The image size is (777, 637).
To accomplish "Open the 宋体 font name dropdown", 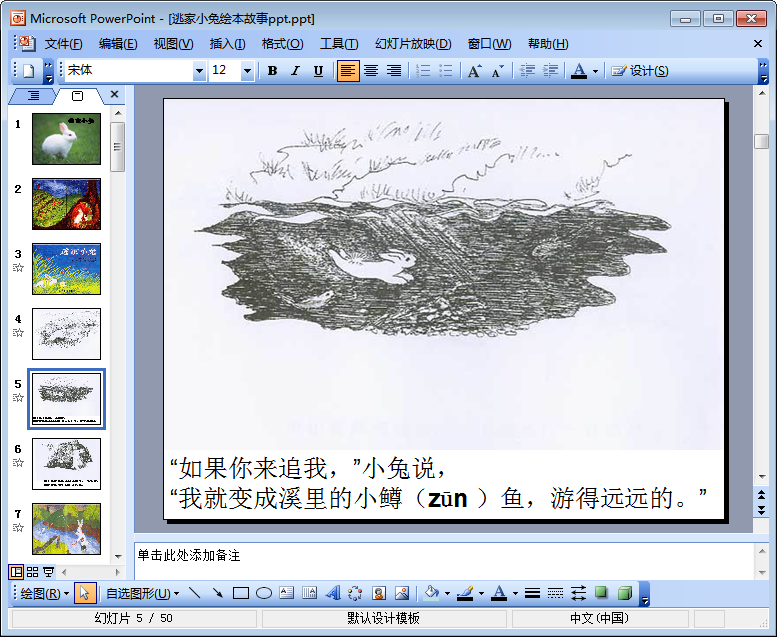I will point(199,71).
